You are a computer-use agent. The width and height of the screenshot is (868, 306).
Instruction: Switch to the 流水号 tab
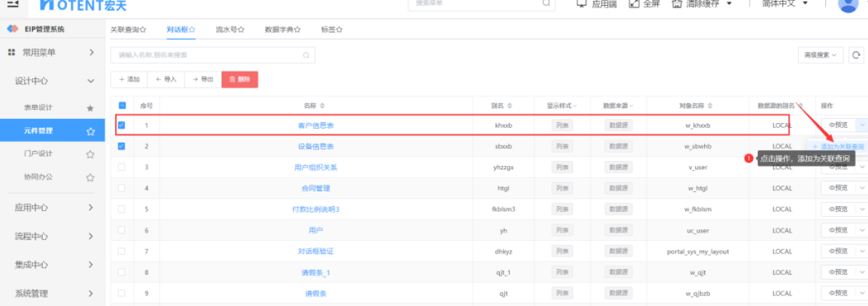[230, 30]
